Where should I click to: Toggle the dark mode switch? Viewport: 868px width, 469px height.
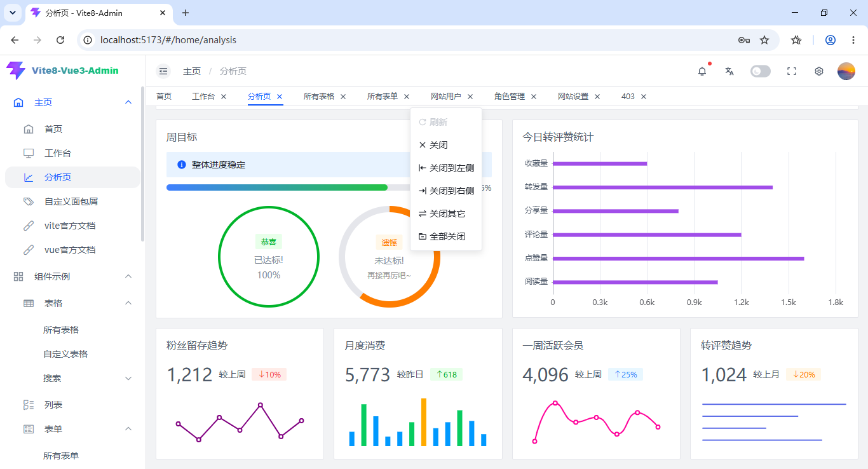point(760,71)
